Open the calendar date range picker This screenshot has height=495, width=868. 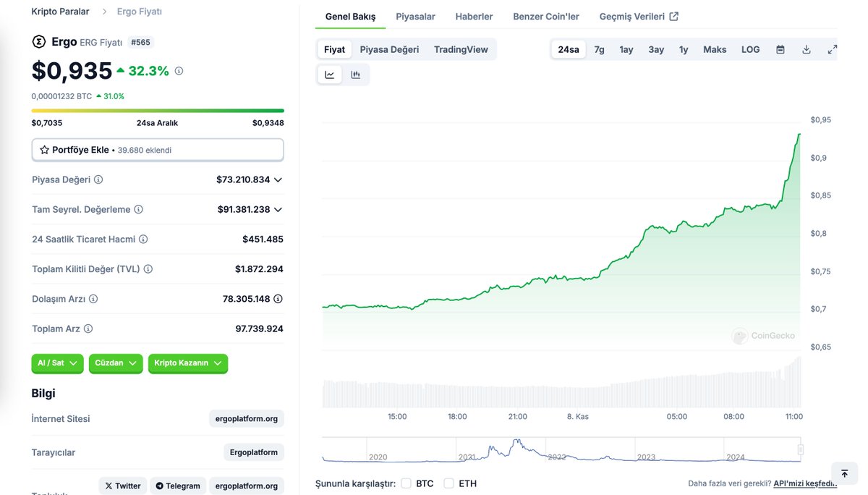(x=780, y=49)
